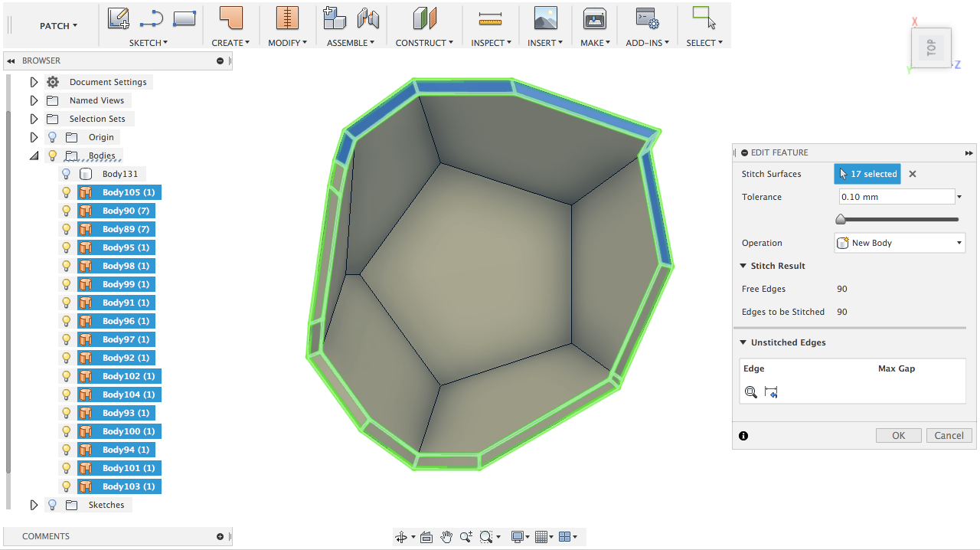Click the Zoom tool in navigation bar

pos(465,537)
